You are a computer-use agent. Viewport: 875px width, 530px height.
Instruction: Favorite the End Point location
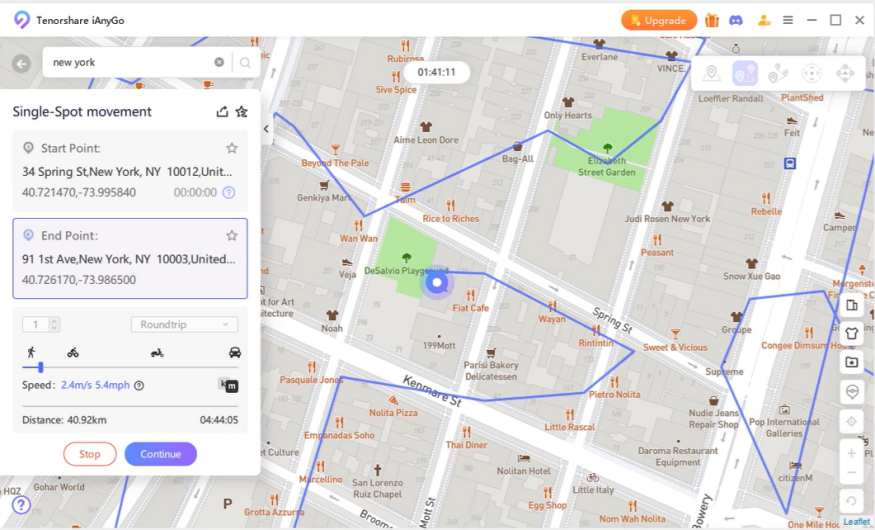232,235
